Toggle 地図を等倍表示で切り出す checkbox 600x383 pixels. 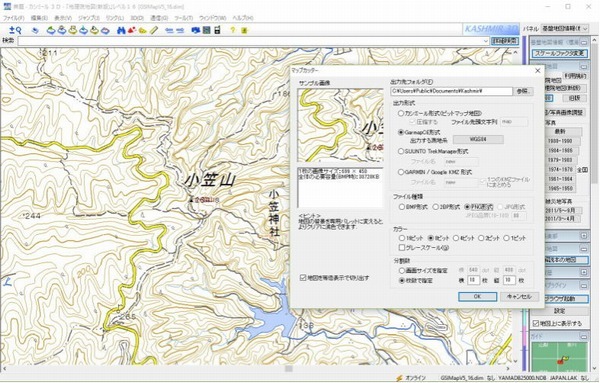[303, 278]
